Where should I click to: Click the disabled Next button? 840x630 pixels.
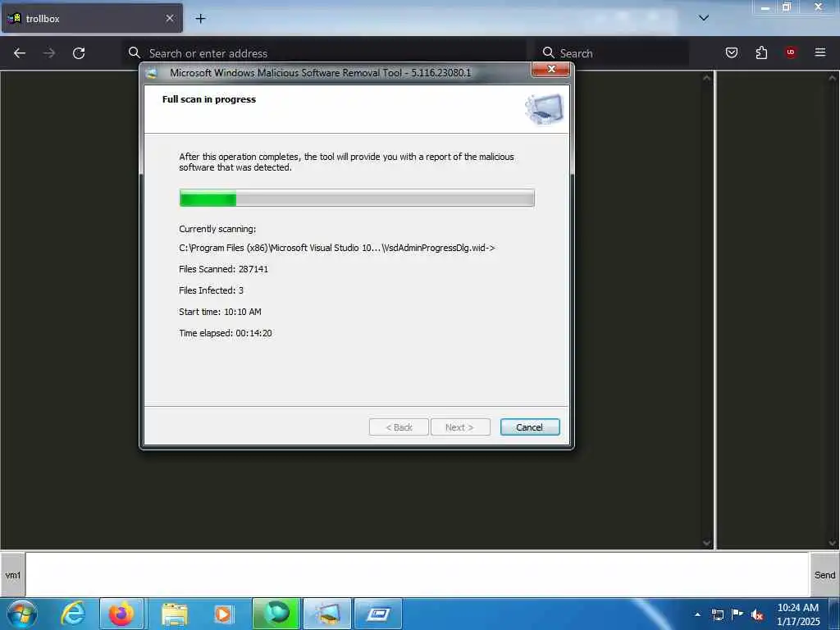point(460,427)
